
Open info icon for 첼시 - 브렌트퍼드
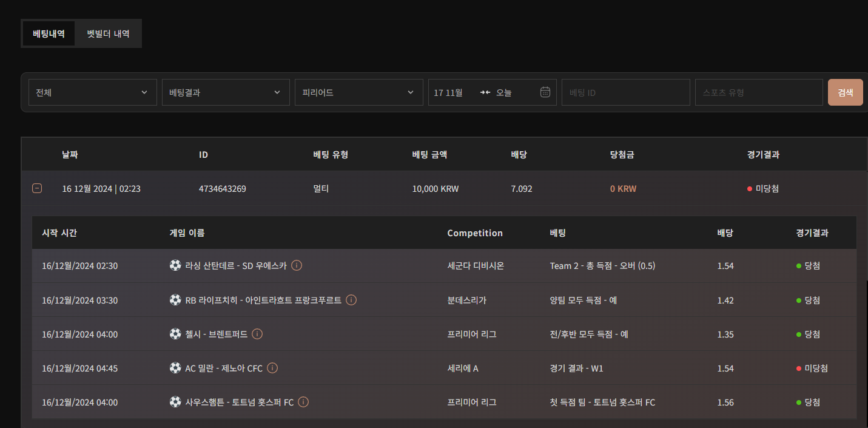[257, 334]
